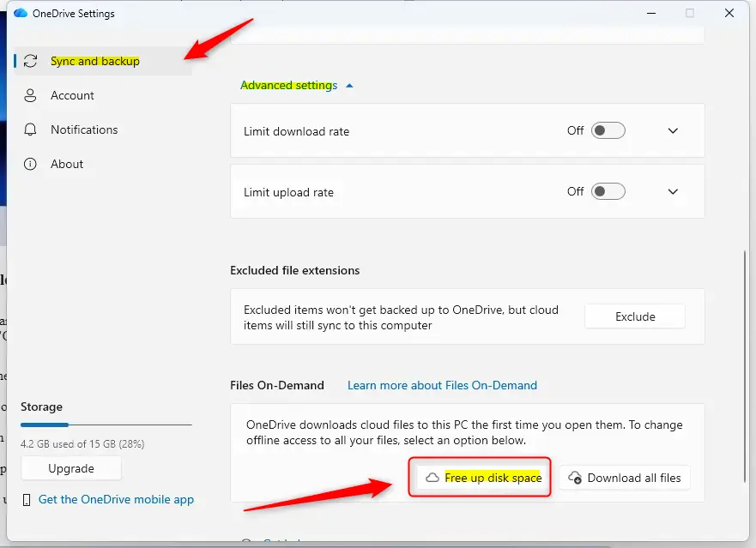Click the OneDrive Settings window title
Viewport: 756px width, 548px height.
(73, 14)
